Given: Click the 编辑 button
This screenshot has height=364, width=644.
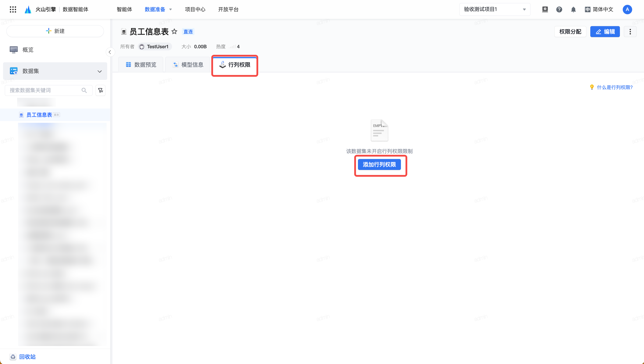Looking at the screenshot, I should [x=605, y=32].
